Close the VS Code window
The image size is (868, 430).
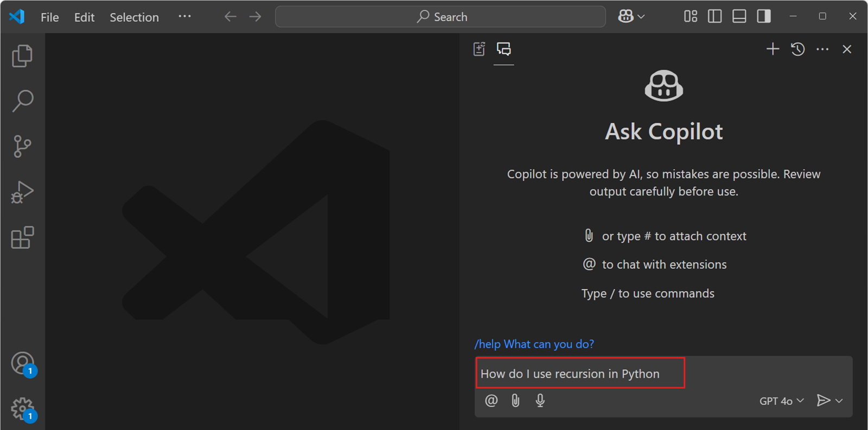(x=853, y=16)
